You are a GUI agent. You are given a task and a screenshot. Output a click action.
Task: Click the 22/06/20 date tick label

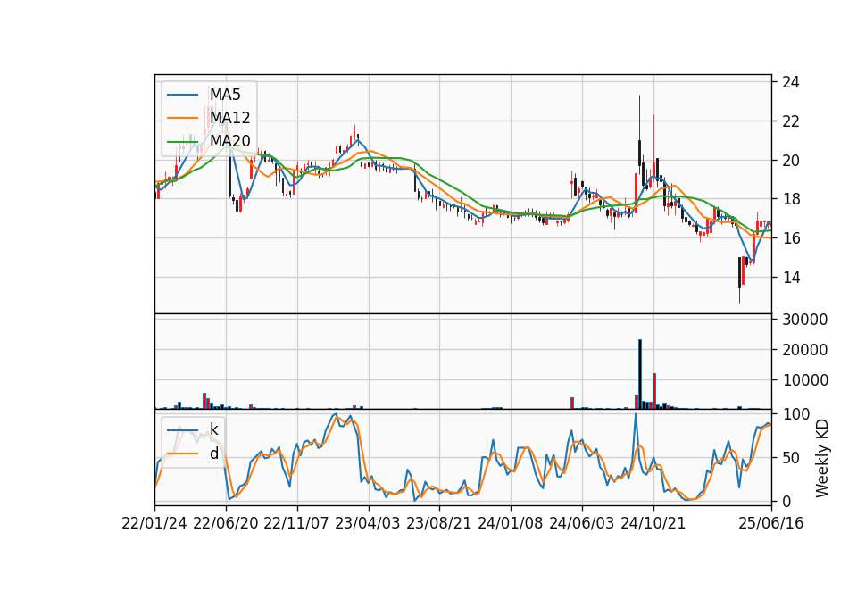pyautogui.click(x=226, y=523)
